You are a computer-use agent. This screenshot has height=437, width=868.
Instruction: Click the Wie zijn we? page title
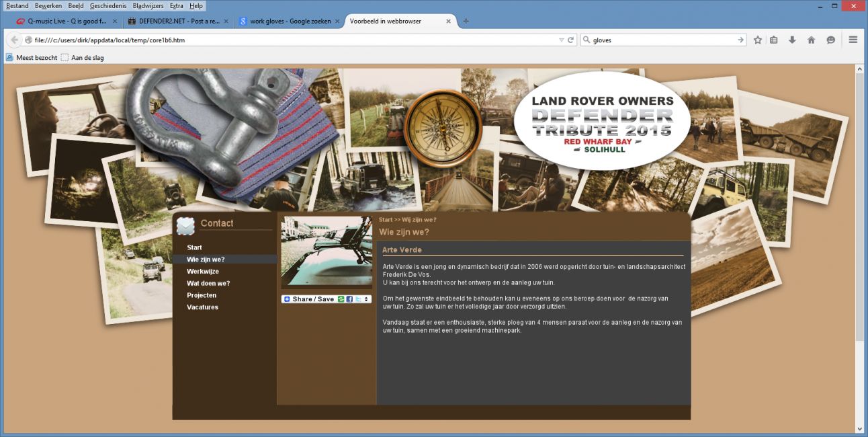404,232
